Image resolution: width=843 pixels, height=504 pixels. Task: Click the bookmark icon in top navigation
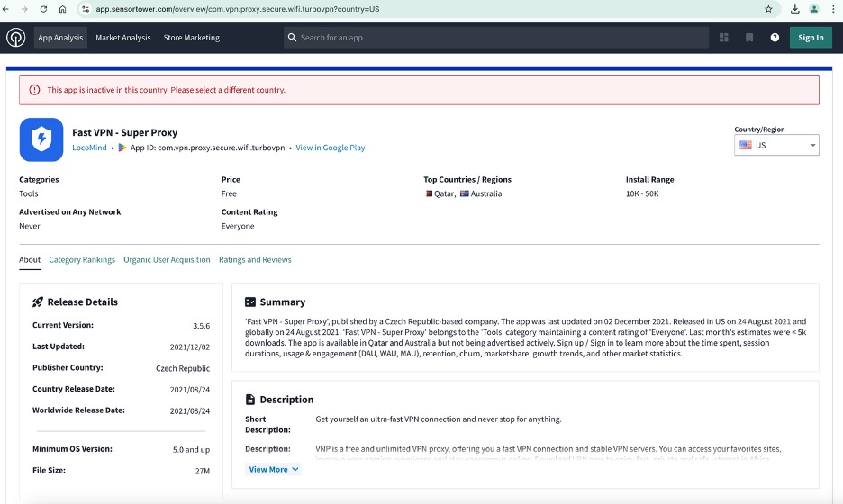point(749,38)
